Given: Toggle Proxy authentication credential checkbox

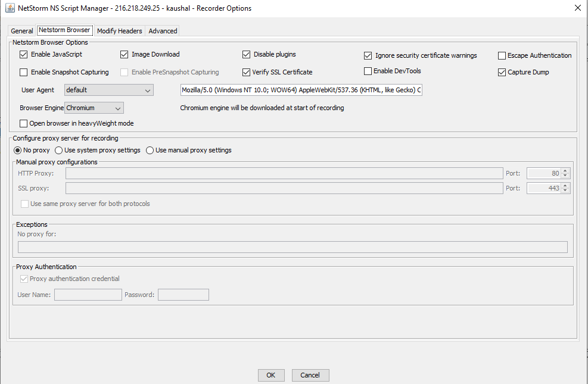Looking at the screenshot, I should pyautogui.click(x=24, y=279).
